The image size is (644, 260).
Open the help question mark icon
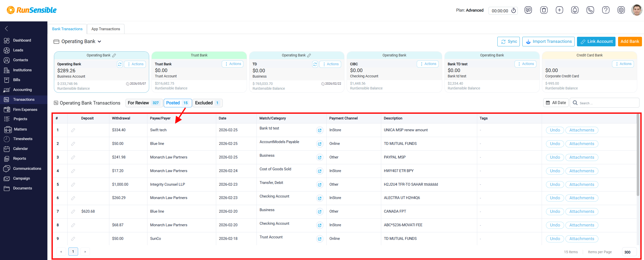(606, 10)
